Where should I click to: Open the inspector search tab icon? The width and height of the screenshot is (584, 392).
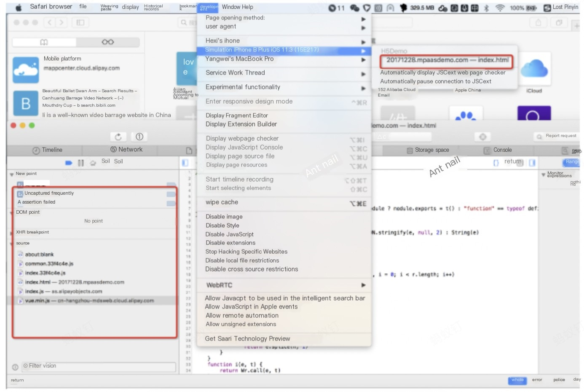tap(565, 150)
